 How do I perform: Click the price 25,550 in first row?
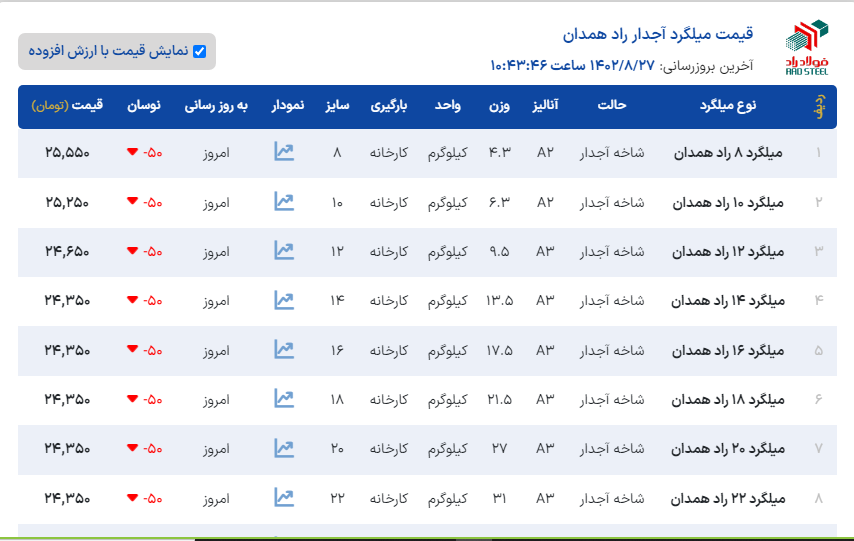(67, 153)
